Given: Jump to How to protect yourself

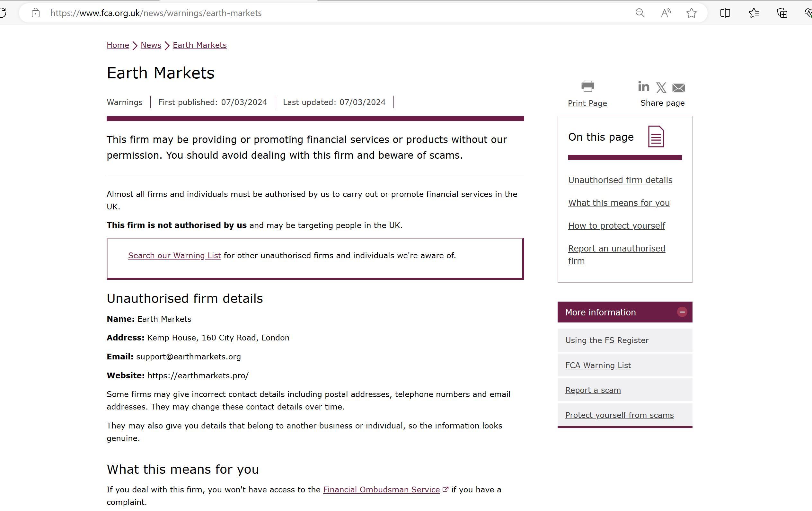Looking at the screenshot, I should point(616,226).
